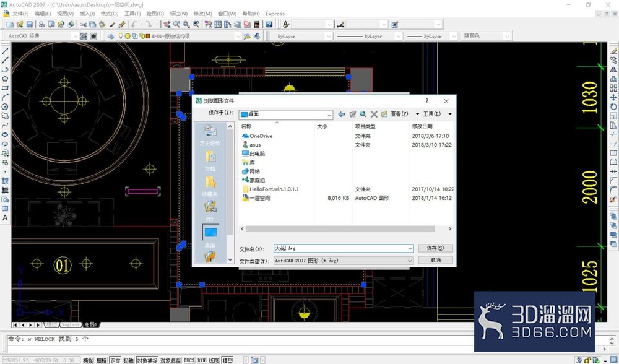Expand the layer dropdown B-01-原始结构梁
The height and width of the screenshot is (364, 619).
click(238, 36)
